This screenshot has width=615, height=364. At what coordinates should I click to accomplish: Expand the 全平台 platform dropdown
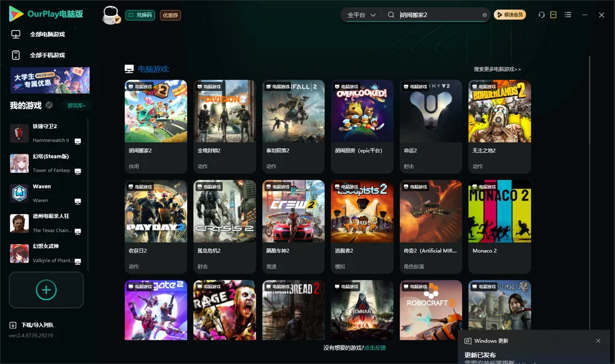361,15
